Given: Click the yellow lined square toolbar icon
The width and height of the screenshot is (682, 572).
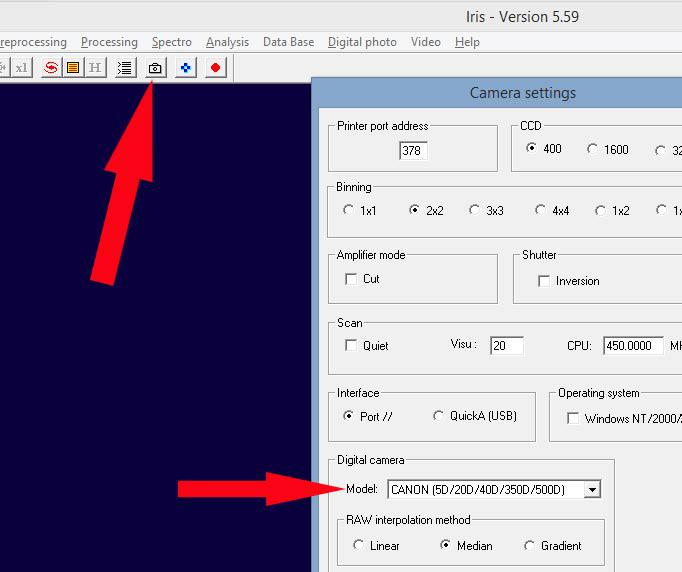Looking at the screenshot, I should (73, 68).
